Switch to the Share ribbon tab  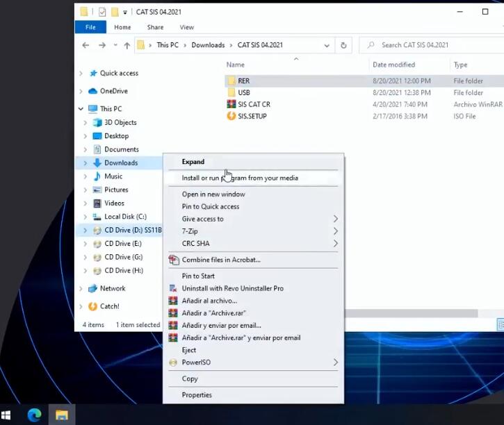pyautogui.click(x=155, y=27)
